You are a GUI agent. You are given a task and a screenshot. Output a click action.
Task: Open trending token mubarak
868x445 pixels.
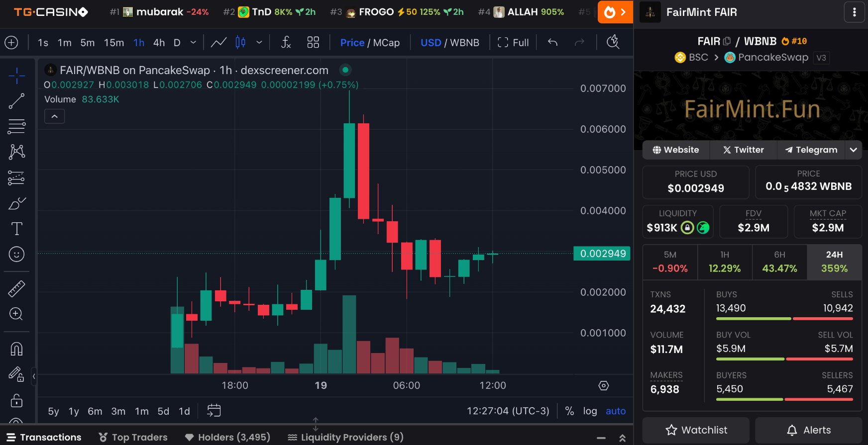159,12
